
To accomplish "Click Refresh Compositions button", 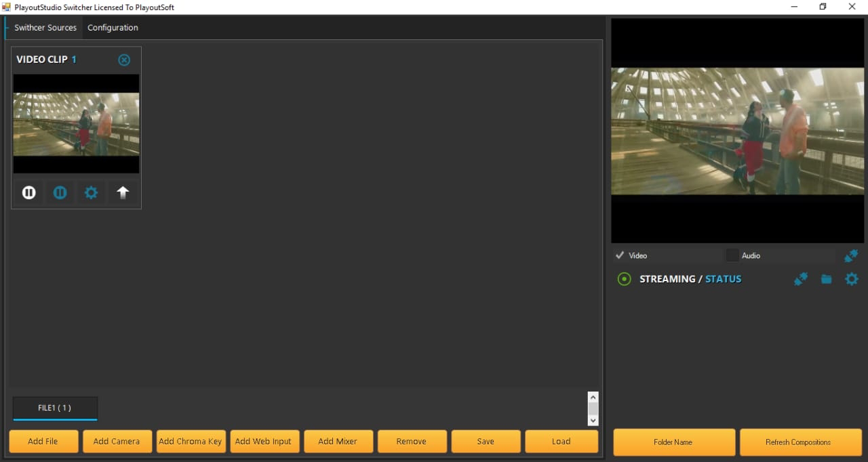I will pyautogui.click(x=800, y=442).
